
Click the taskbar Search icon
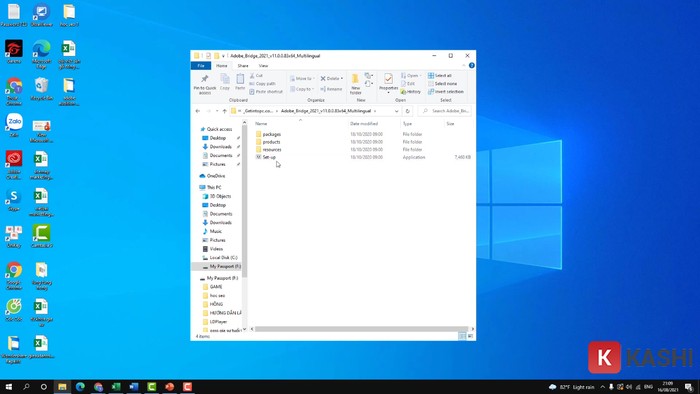pos(26,387)
